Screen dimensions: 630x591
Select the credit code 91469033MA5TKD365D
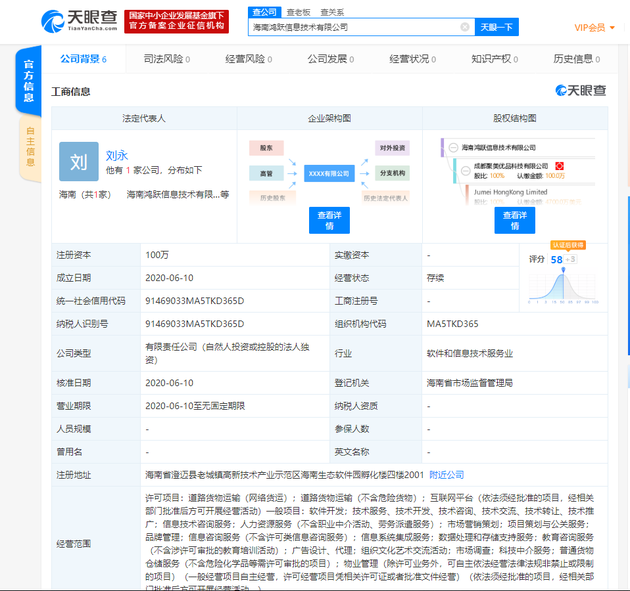tap(194, 301)
